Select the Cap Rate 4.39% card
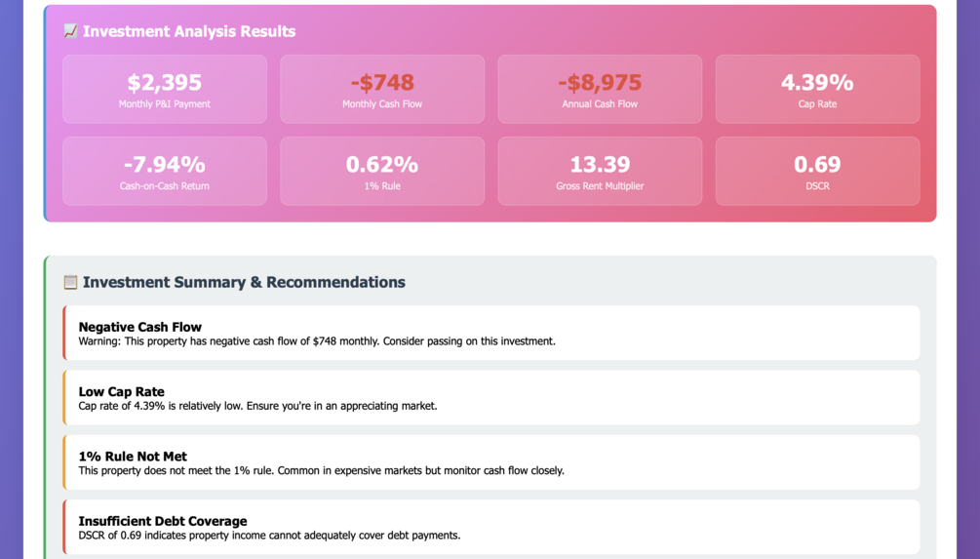 [817, 90]
